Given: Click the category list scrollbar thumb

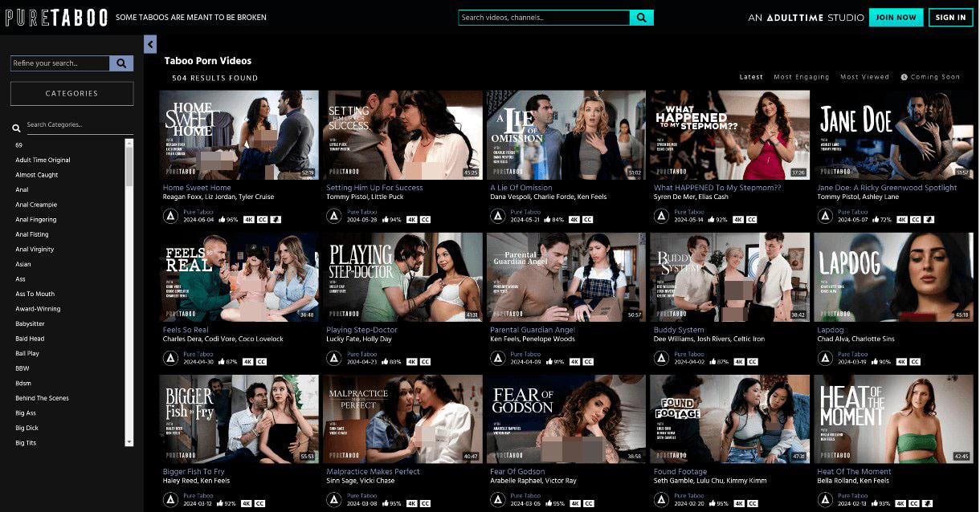Looking at the screenshot, I should (x=129, y=167).
